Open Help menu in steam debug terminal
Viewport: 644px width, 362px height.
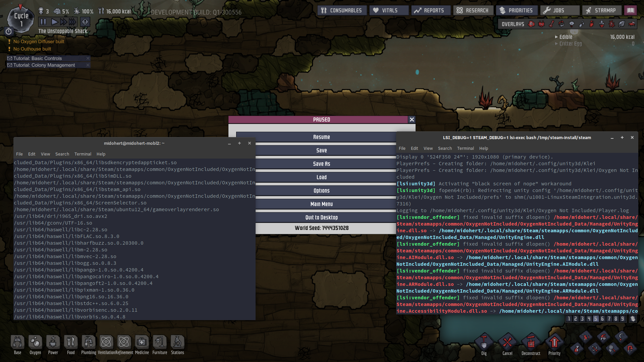tap(484, 148)
